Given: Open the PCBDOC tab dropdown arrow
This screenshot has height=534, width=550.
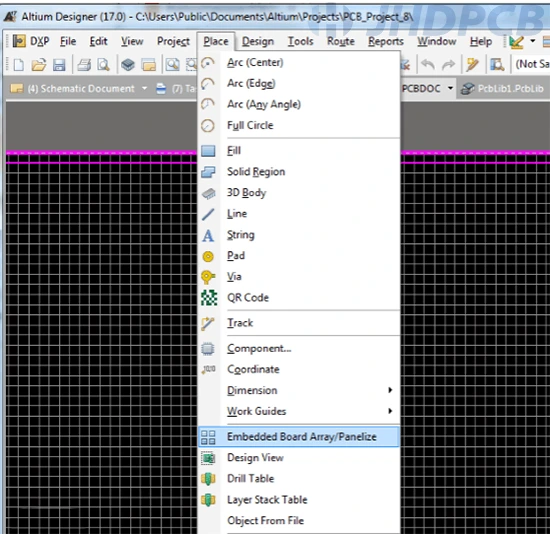Looking at the screenshot, I should click(450, 88).
